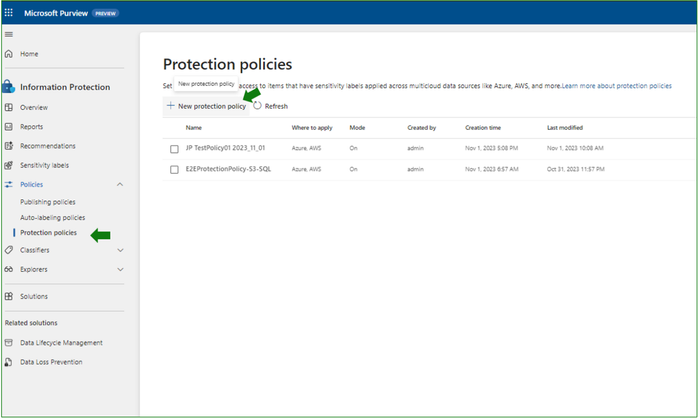
Task: Click the Sensitivity labels icon
Action: coord(9,165)
